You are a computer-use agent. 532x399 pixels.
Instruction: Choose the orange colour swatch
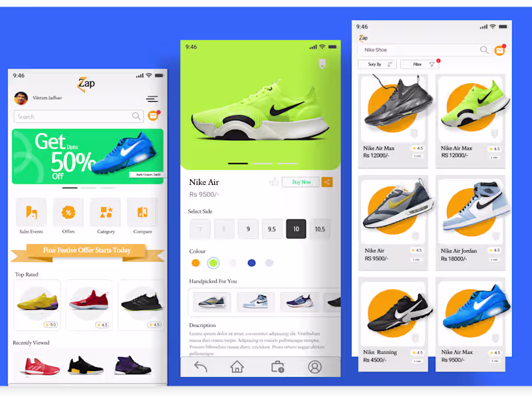pyautogui.click(x=196, y=263)
